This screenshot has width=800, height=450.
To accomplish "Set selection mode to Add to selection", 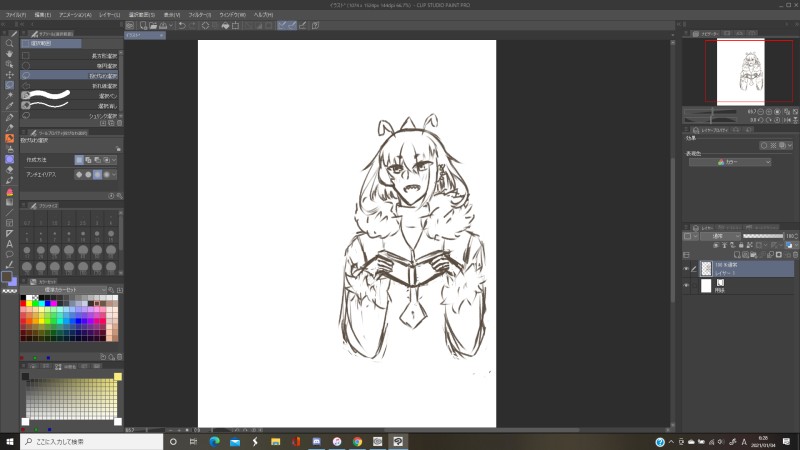I will tap(88, 160).
